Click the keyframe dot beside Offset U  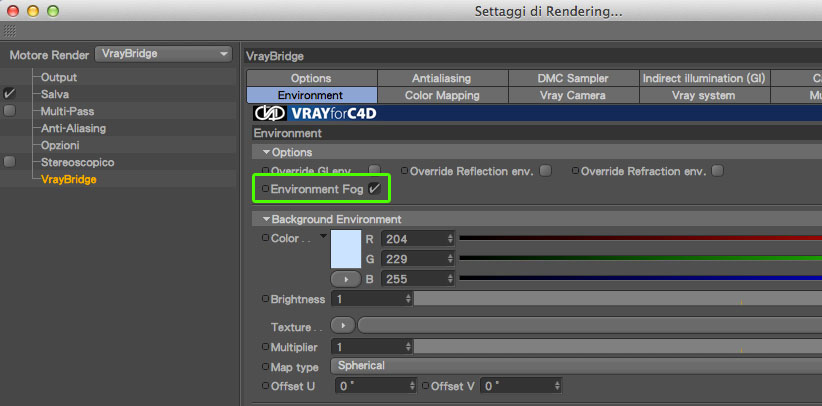[x=266, y=386]
